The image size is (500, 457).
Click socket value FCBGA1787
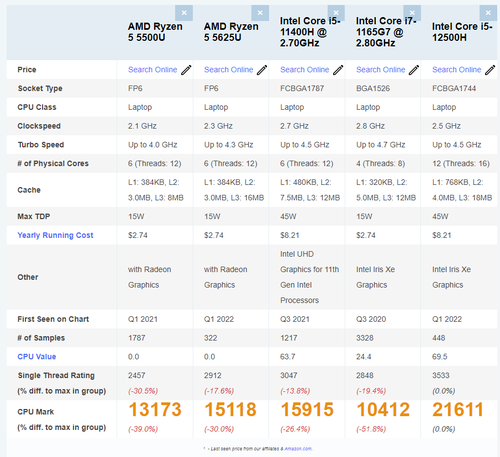[302, 89]
